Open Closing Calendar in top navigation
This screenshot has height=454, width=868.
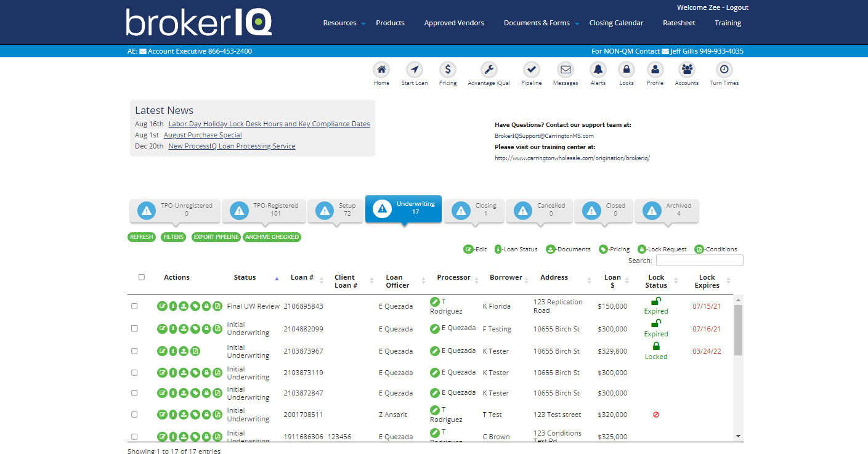616,23
